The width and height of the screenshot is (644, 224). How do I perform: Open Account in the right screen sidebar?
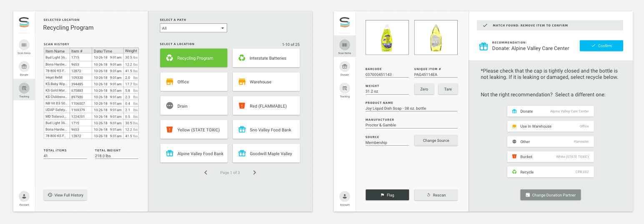click(345, 199)
